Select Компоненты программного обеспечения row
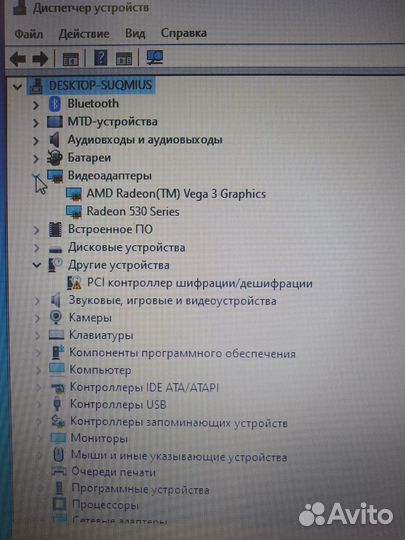The height and width of the screenshot is (540, 405). [x=183, y=353]
